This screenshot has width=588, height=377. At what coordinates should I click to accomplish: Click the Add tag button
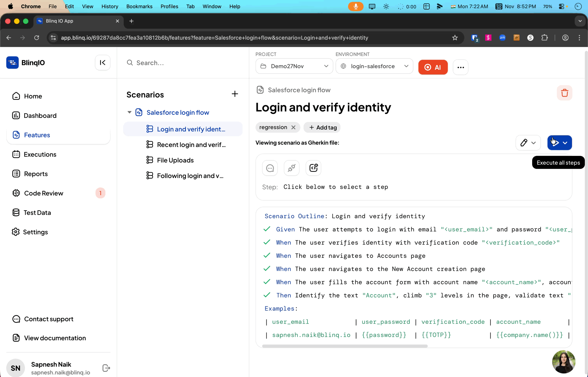click(x=322, y=127)
